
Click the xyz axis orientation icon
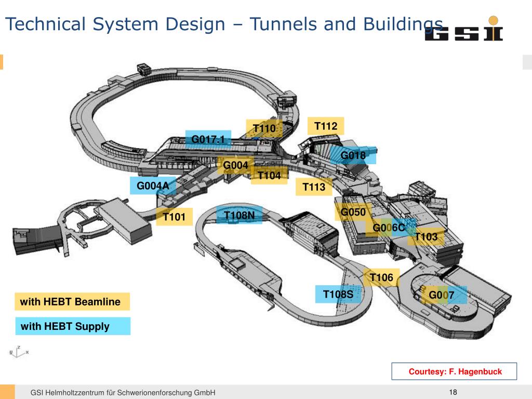point(19,352)
